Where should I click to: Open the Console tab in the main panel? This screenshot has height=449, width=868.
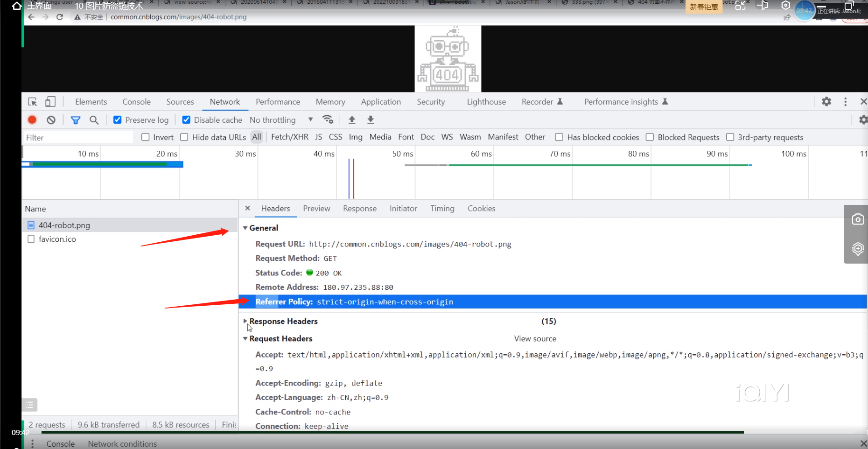[136, 102]
